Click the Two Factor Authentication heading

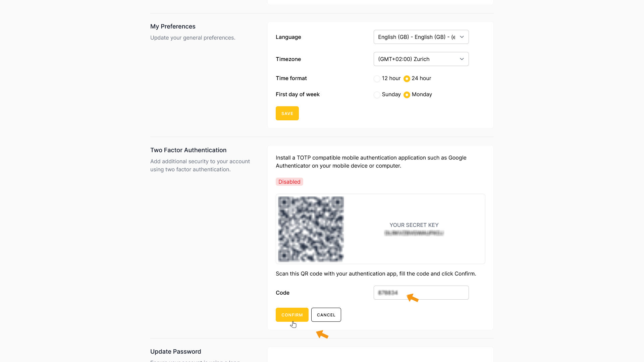click(x=188, y=150)
